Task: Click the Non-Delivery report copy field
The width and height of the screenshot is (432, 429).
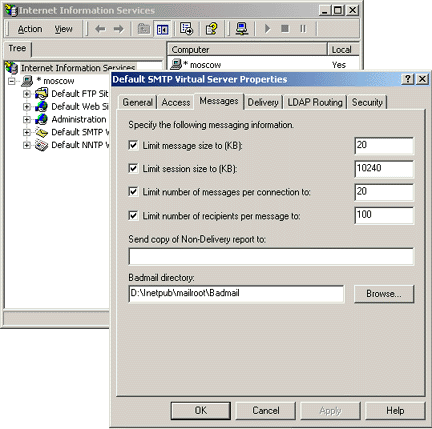Action: point(271,256)
